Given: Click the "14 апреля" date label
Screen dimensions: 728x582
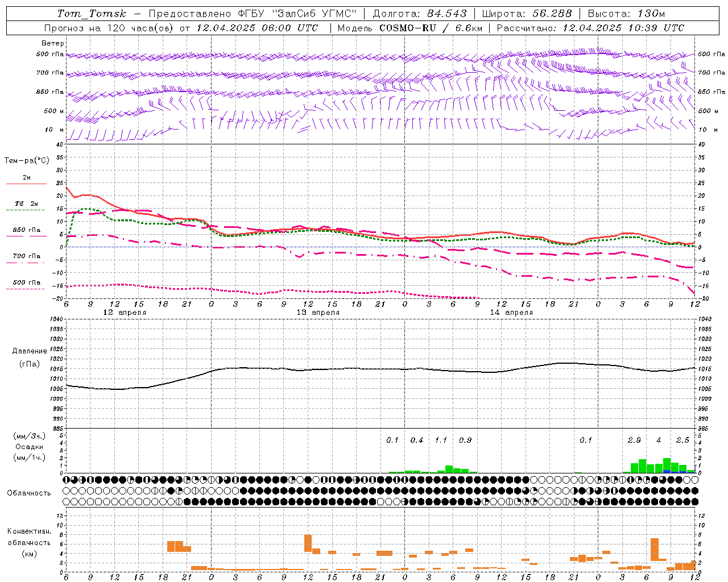Looking at the screenshot, I should tap(511, 313).
